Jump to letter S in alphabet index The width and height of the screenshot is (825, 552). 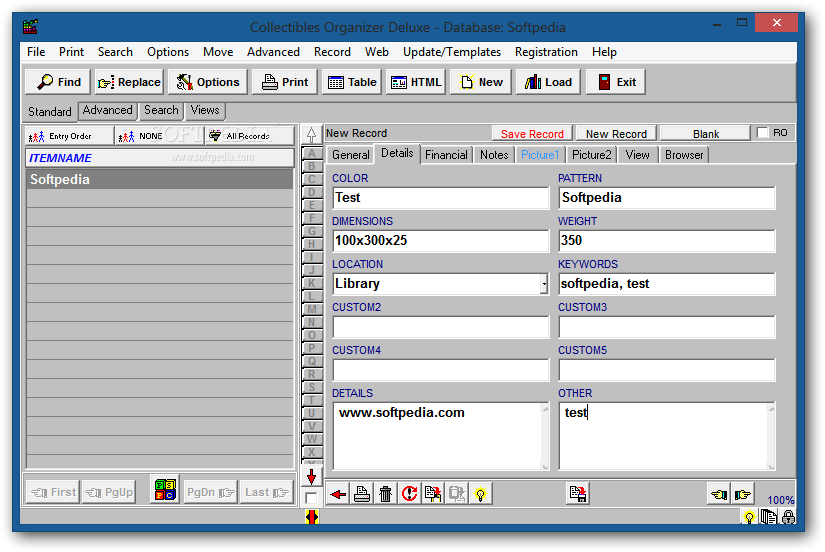click(311, 387)
